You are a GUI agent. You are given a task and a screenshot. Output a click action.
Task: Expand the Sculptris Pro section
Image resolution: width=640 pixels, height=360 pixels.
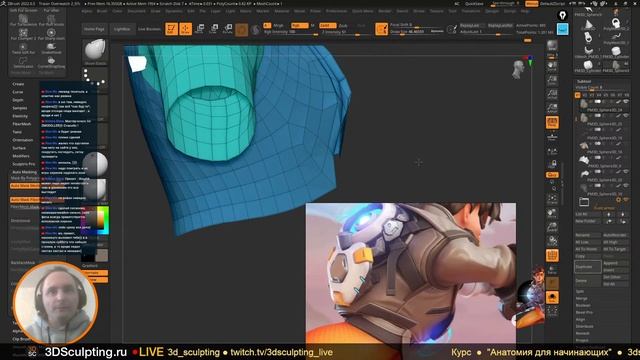(x=24, y=164)
